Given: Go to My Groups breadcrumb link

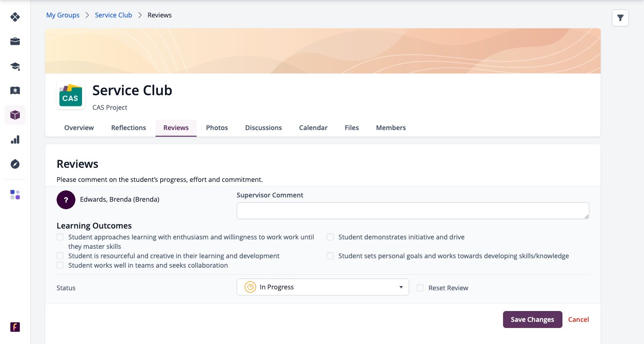Looking at the screenshot, I should (63, 15).
